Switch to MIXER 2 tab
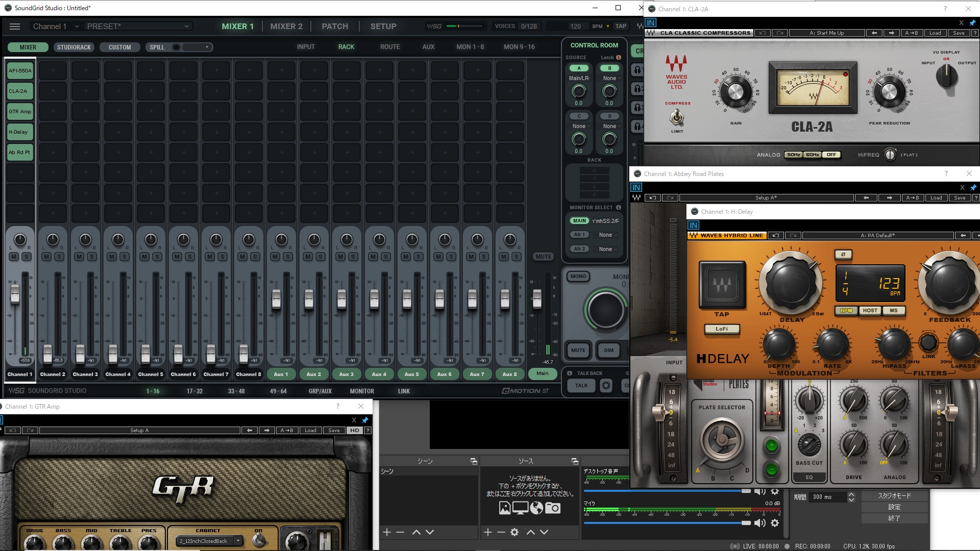Image resolution: width=980 pixels, height=551 pixels. (286, 27)
